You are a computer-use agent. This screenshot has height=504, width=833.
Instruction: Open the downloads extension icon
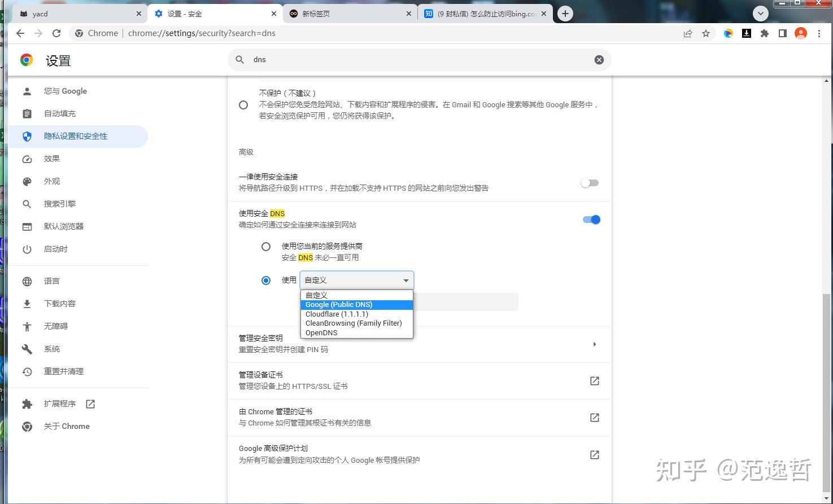[747, 33]
